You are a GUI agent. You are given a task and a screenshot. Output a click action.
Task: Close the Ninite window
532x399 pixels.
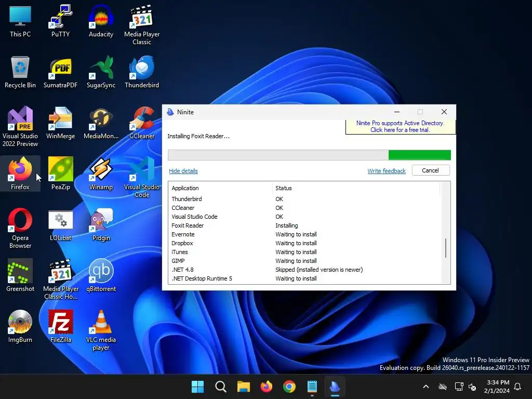[444, 112]
